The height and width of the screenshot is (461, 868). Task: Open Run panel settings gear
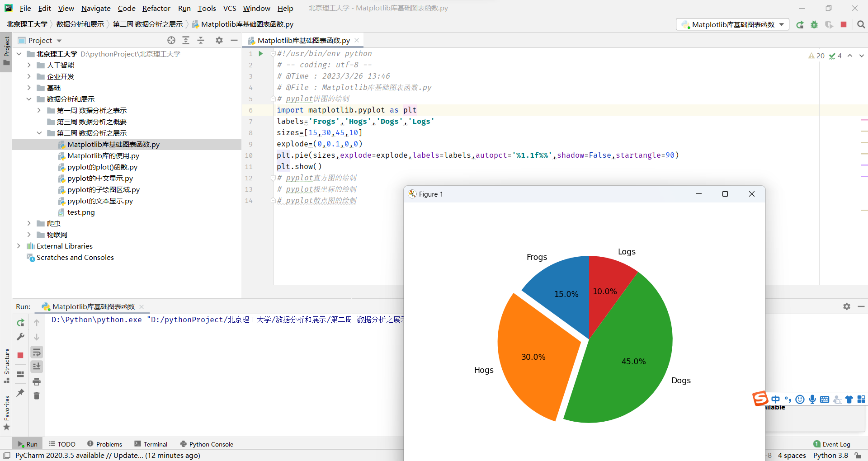[x=847, y=306]
